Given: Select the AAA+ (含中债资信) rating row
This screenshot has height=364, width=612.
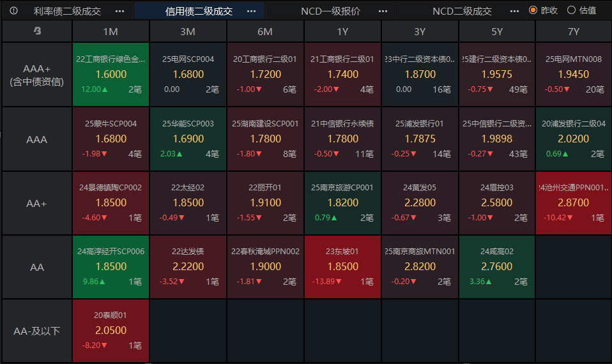Looking at the screenshot, I should click(x=37, y=75).
